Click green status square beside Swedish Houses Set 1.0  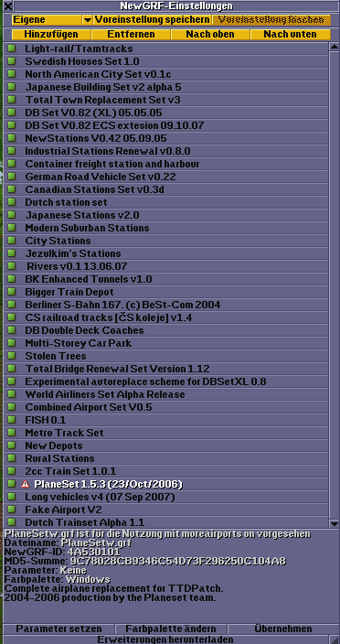(12, 61)
